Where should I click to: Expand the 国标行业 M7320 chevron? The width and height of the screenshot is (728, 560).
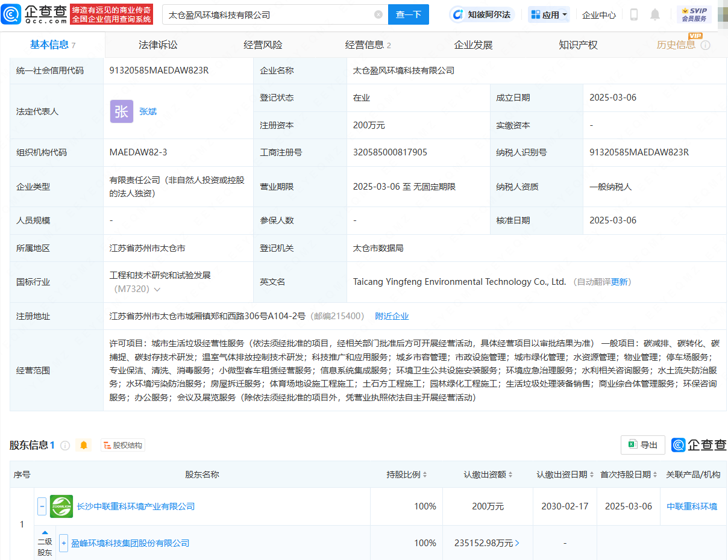pos(157,290)
